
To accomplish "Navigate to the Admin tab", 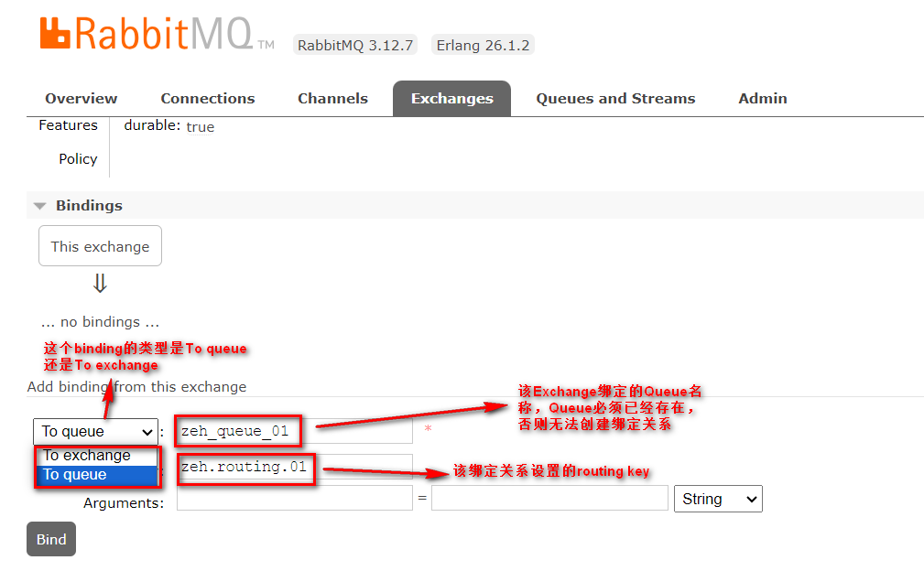I will [763, 99].
